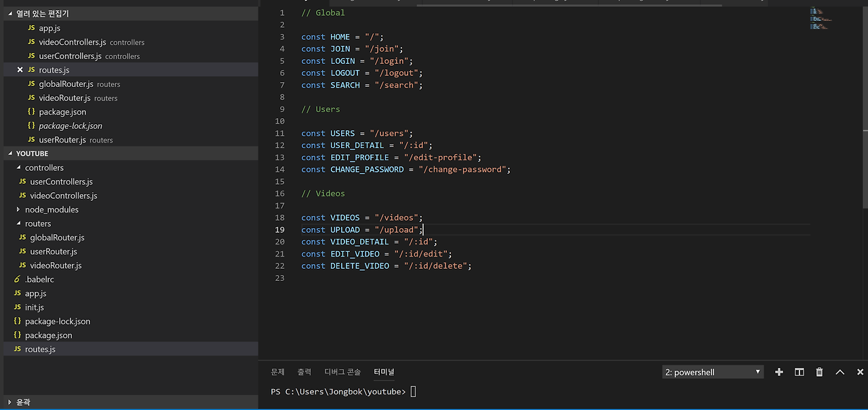This screenshot has width=868, height=410.
Task: Collapse the routers folder
Action: pos(131,223)
